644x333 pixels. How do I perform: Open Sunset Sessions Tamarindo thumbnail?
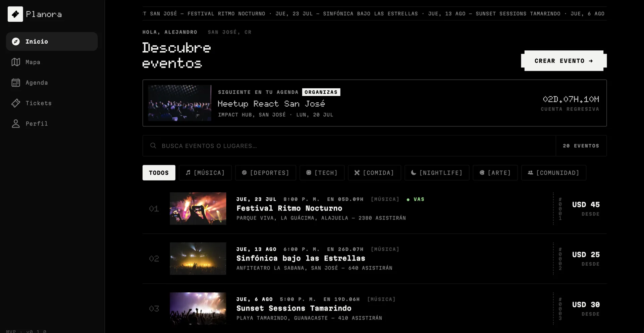(x=198, y=308)
